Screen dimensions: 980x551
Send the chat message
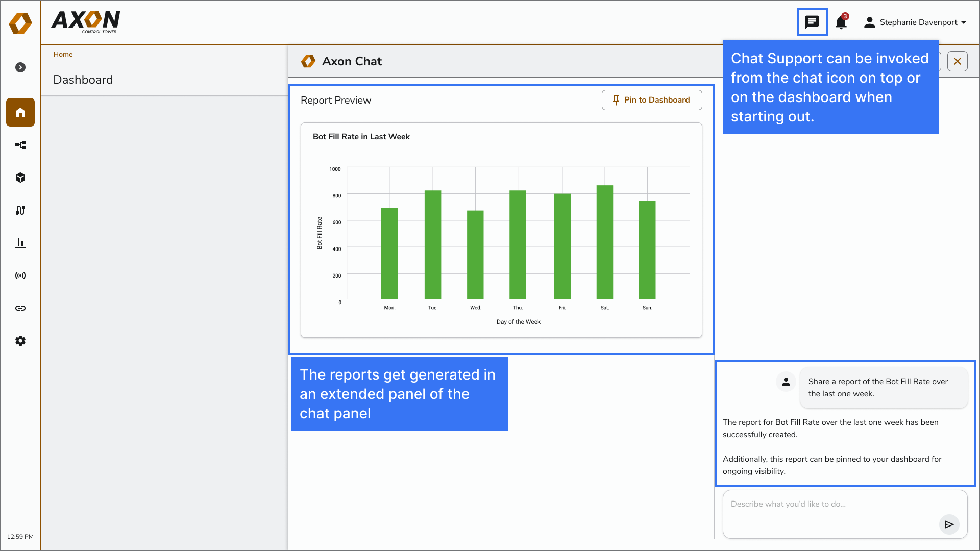pyautogui.click(x=949, y=524)
